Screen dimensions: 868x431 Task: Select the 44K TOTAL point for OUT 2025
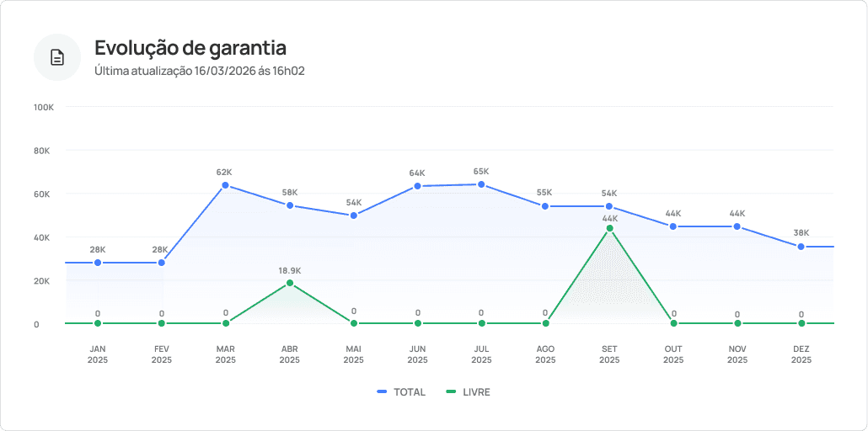(x=673, y=226)
